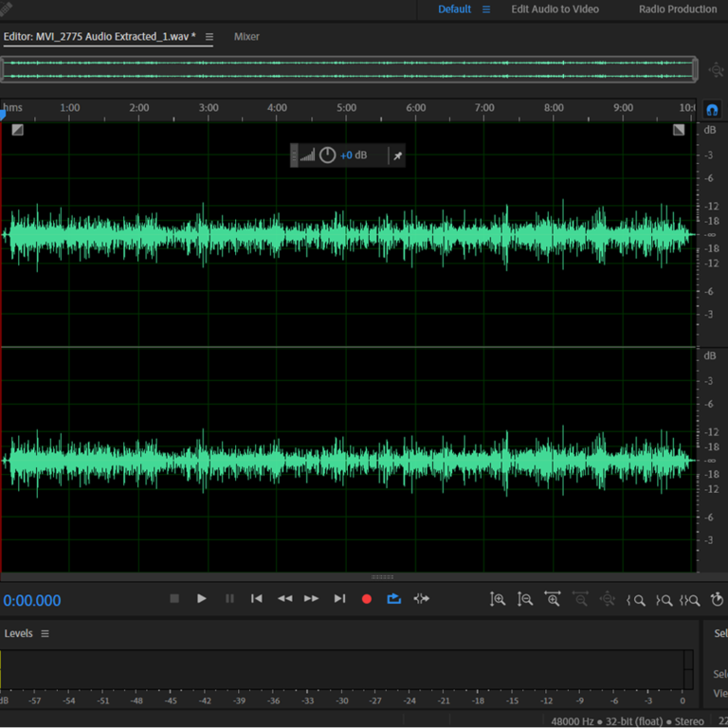Viewport: 728px width, 728px height.
Task: Click the Radio Production workspace
Action: [677, 9]
